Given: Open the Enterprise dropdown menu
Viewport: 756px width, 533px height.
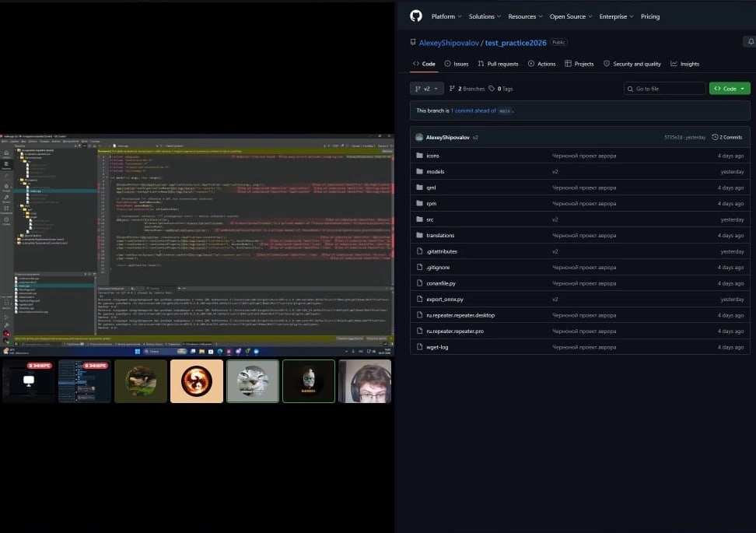Looking at the screenshot, I should 616,16.
